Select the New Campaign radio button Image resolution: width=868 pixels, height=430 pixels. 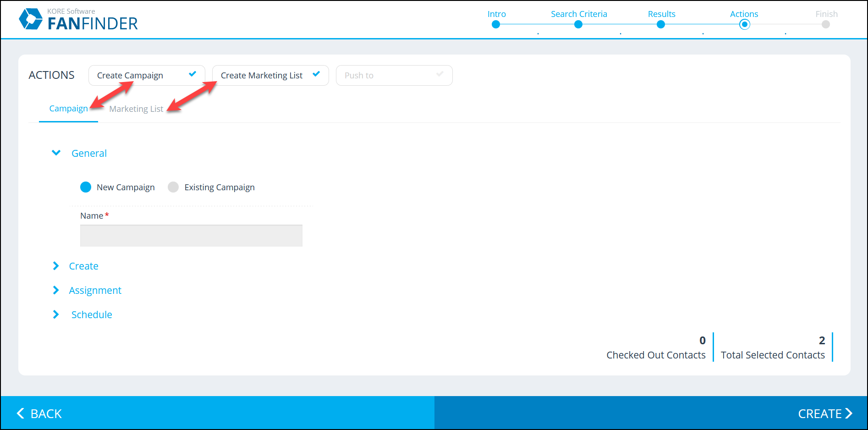click(86, 187)
